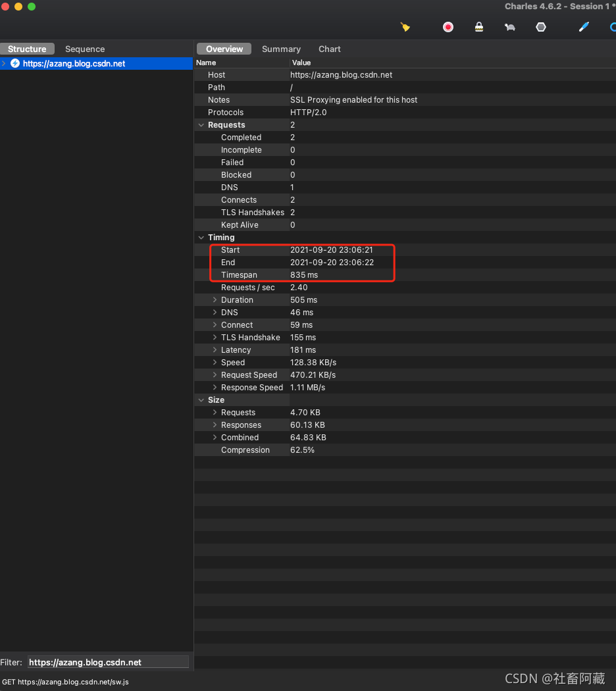Select the Blocked row label

(x=236, y=175)
